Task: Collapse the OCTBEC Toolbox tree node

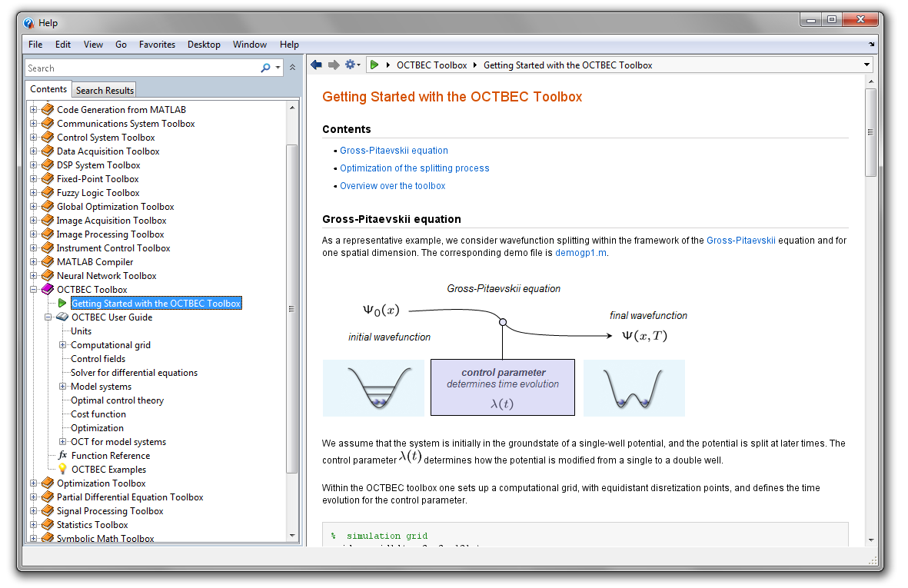Action: coord(33,290)
